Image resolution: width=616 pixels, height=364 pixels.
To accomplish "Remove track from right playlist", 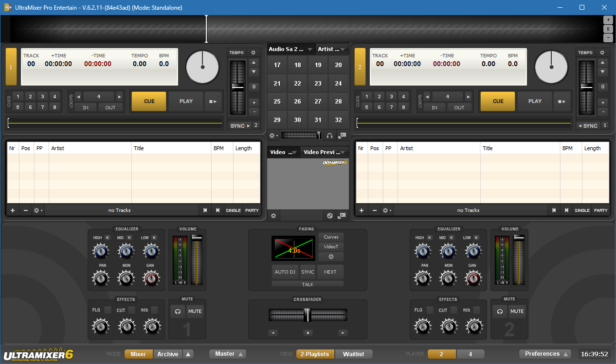I will pyautogui.click(x=375, y=210).
